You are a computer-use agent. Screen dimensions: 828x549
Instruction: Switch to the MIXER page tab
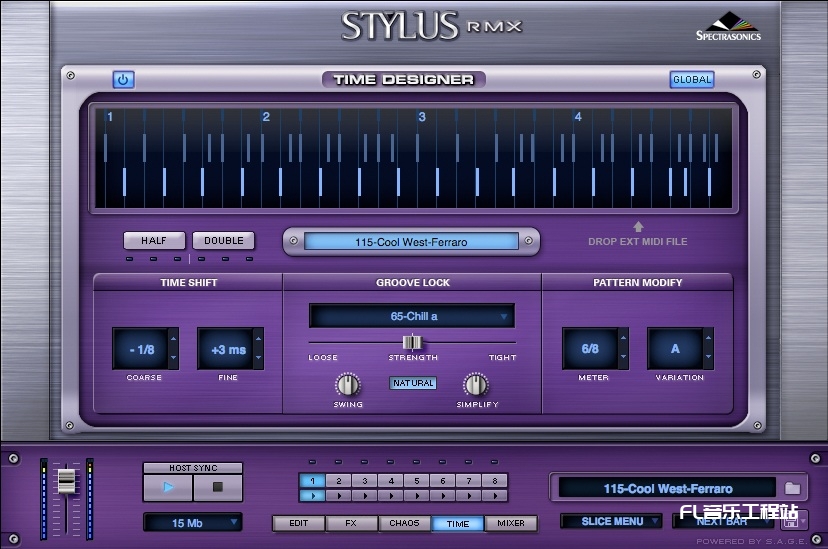511,523
